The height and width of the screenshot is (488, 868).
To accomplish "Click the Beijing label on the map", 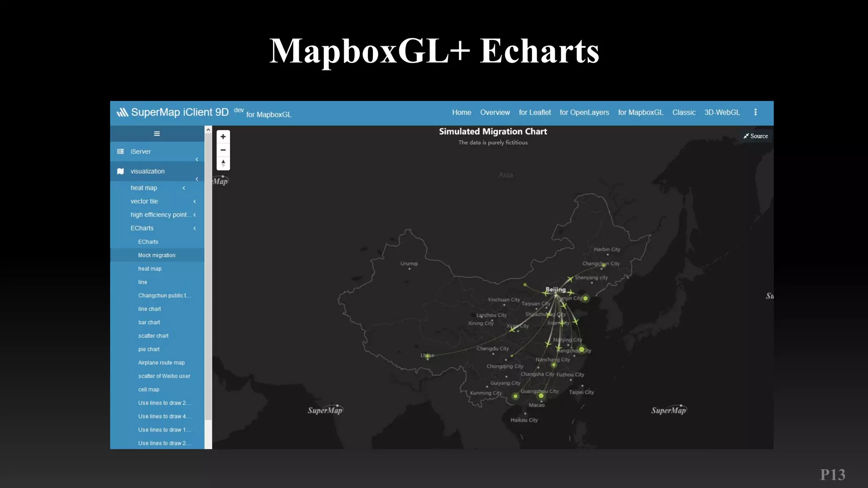I will [556, 289].
